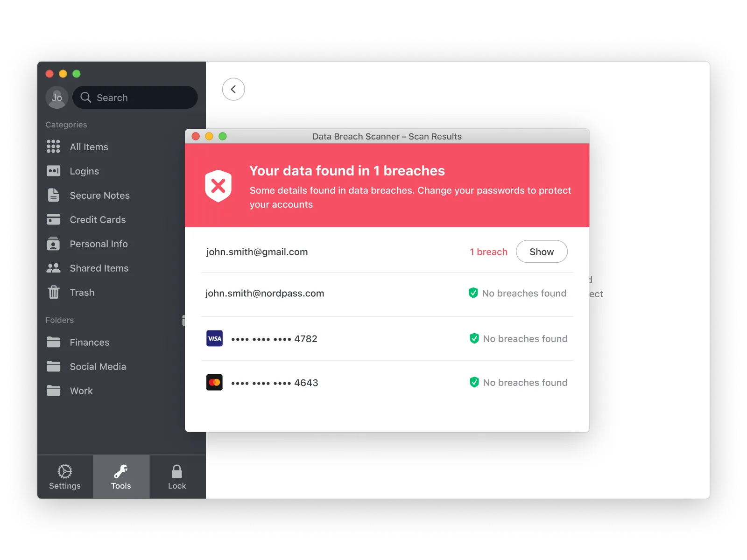
Task: Click the All Items grid icon
Action: (x=53, y=147)
